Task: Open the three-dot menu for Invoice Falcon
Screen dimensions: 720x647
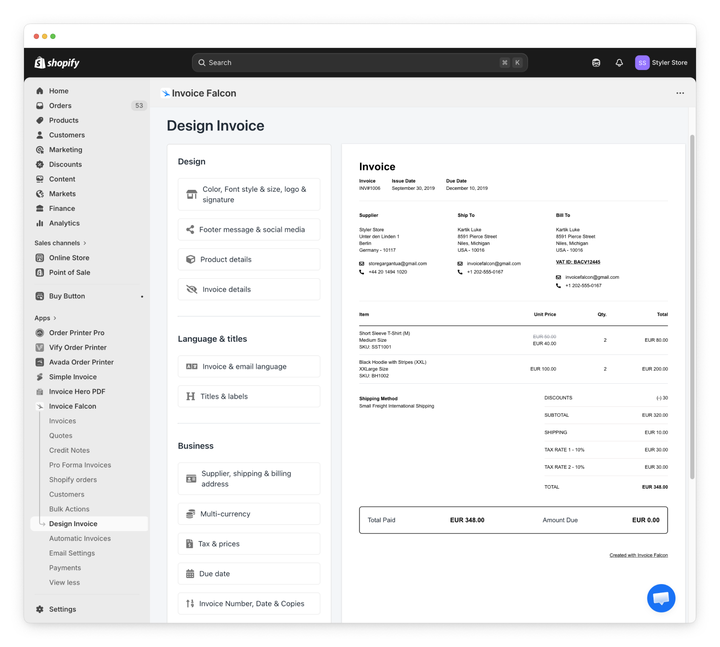Action: click(680, 93)
